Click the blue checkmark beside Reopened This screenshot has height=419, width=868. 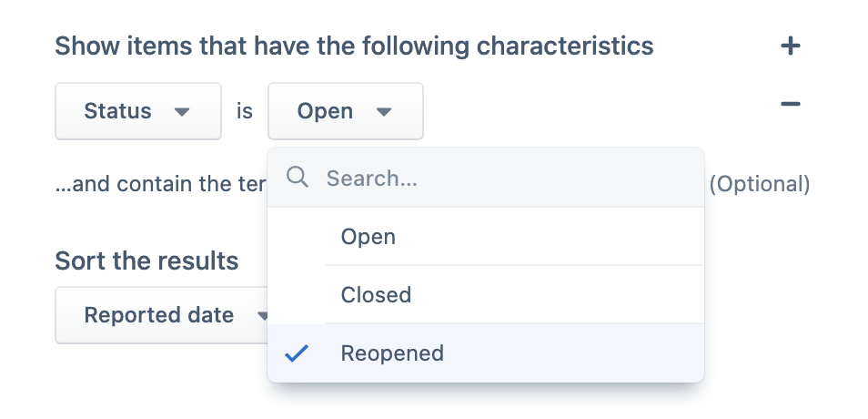[297, 353]
